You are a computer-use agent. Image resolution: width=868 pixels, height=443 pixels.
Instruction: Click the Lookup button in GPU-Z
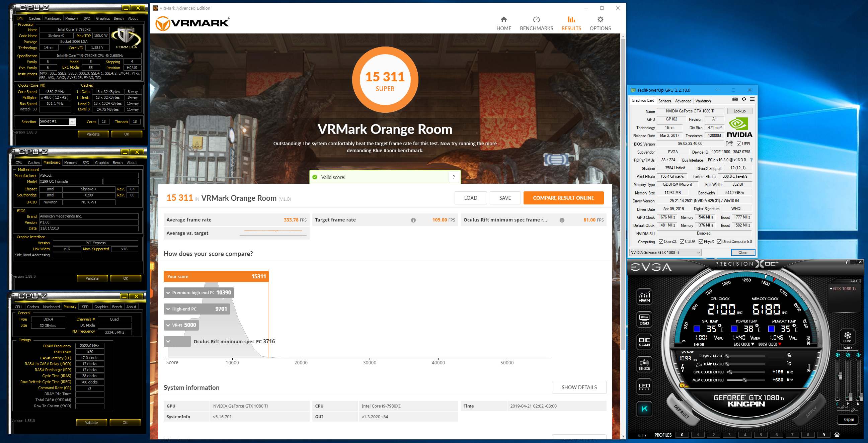(739, 111)
